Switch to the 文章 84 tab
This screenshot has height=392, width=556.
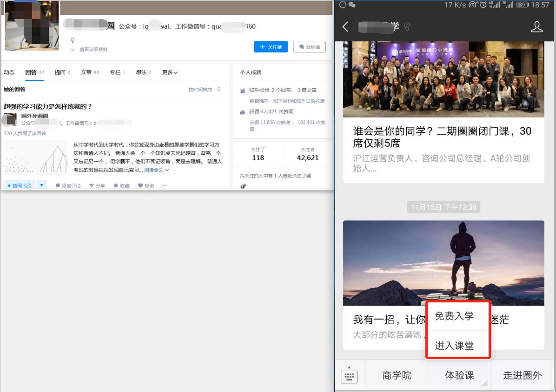pos(89,72)
